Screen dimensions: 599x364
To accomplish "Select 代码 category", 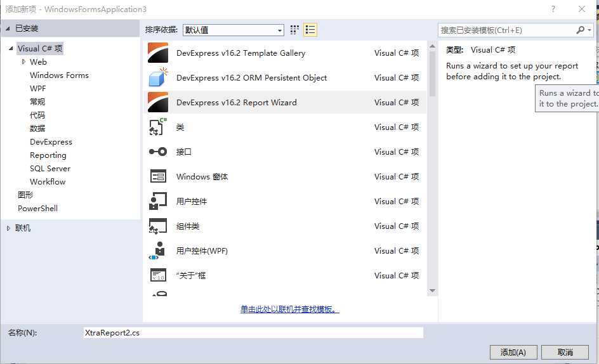I will (x=37, y=115).
